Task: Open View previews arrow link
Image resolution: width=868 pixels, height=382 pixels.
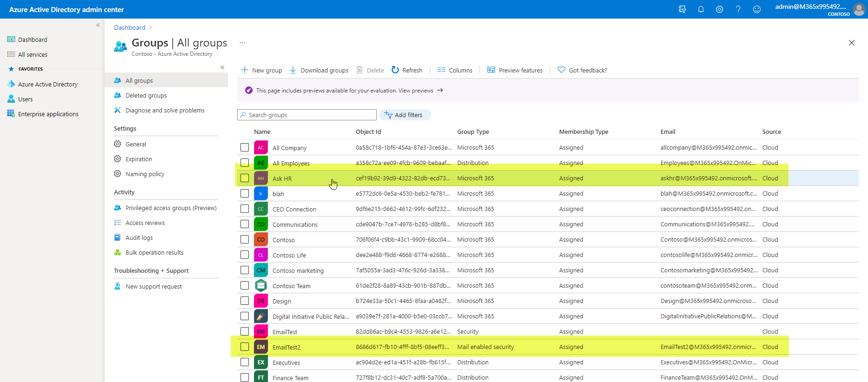Action: coord(421,91)
